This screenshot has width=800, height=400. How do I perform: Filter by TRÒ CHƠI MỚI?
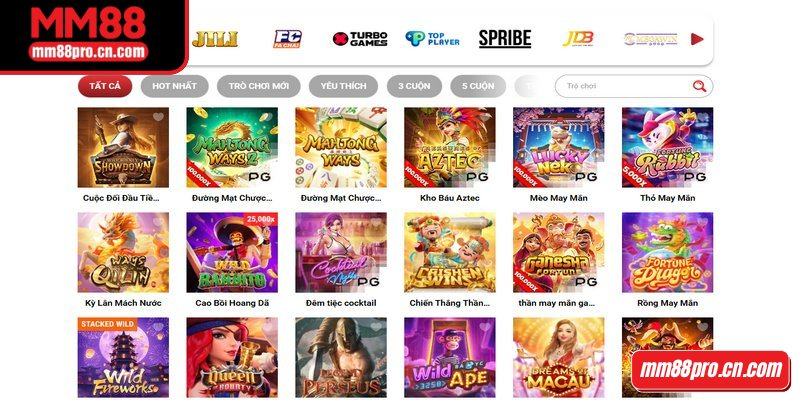point(259,86)
